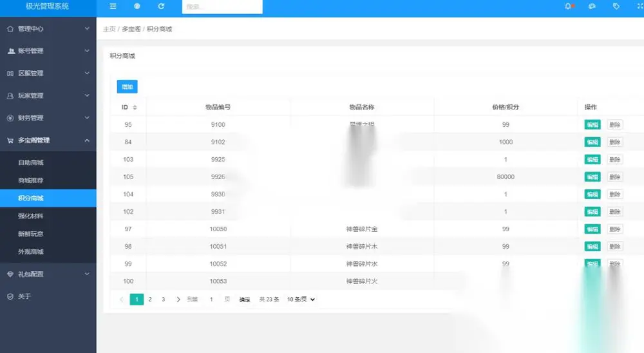This screenshot has width=644, height=353.
Task: Expand the 玩家管理 menu chevron
Action: [x=87, y=95]
